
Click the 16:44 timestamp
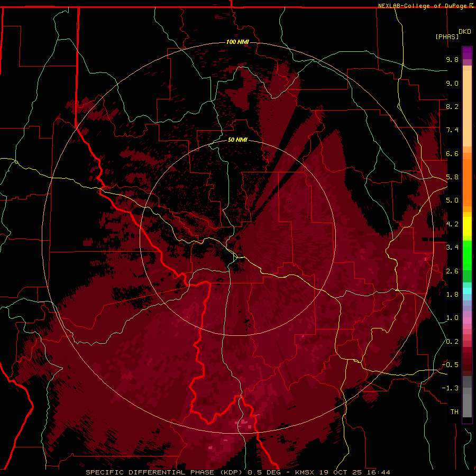click(x=380, y=472)
